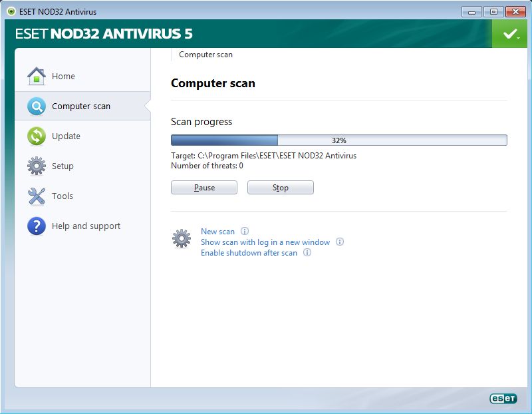This screenshot has height=414, width=532.
Task: Click the ESET title bar application icon
Action: click(x=11, y=11)
